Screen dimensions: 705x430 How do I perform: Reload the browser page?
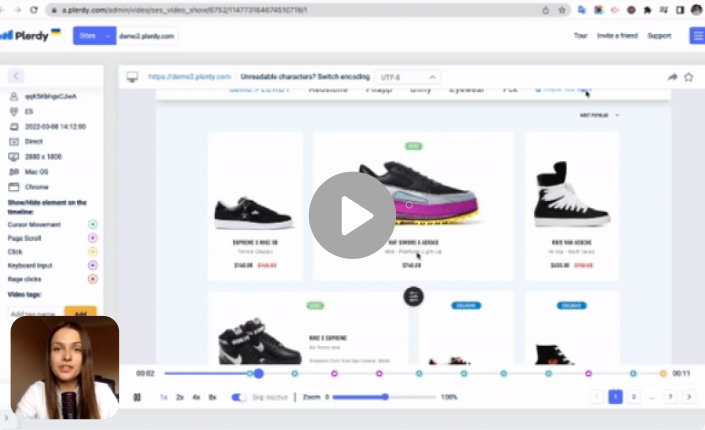(x=34, y=10)
